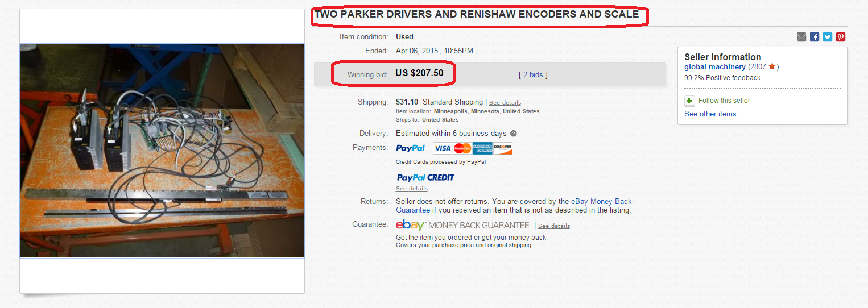Share listing via email icon
868x308 pixels.
[x=801, y=37]
